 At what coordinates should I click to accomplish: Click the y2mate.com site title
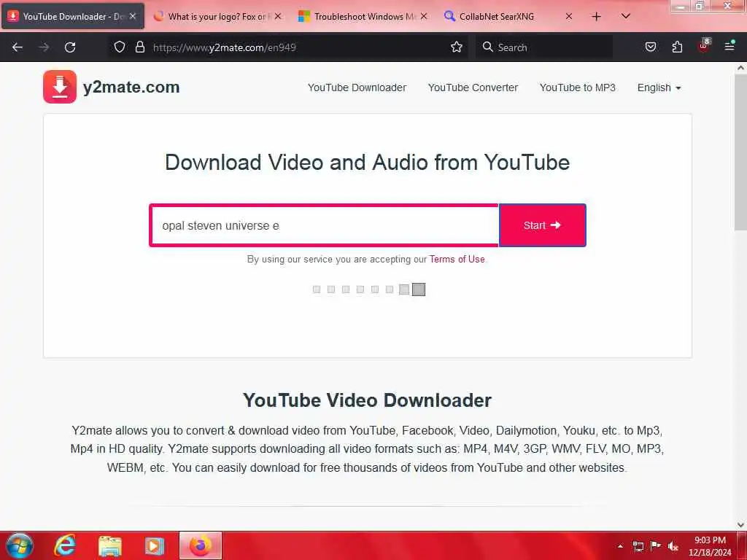pos(131,87)
